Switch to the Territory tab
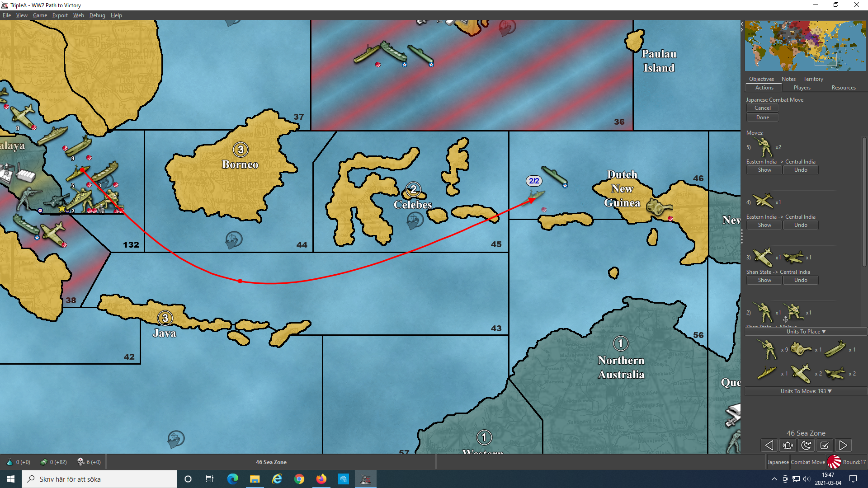The height and width of the screenshot is (488, 868). pos(813,79)
